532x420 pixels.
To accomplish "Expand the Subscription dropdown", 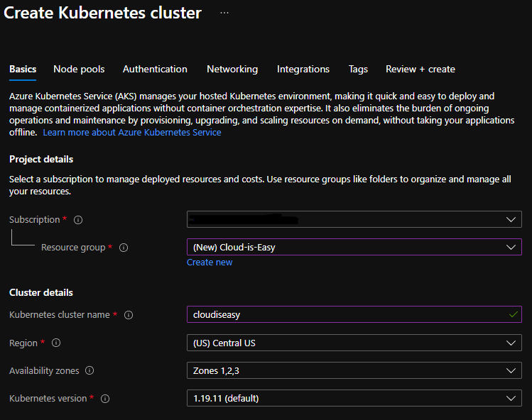I will pyautogui.click(x=354, y=219).
